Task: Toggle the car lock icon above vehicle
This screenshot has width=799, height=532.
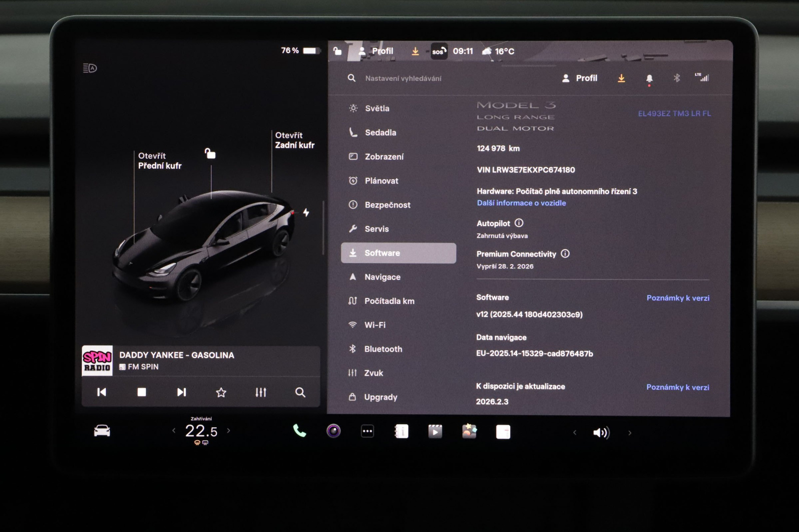Action: click(x=210, y=153)
